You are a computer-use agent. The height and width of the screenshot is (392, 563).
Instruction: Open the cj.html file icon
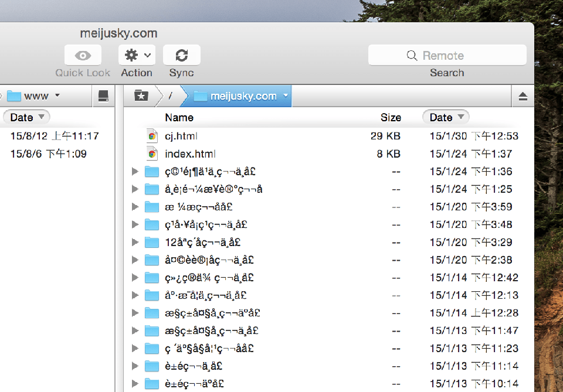point(153,135)
